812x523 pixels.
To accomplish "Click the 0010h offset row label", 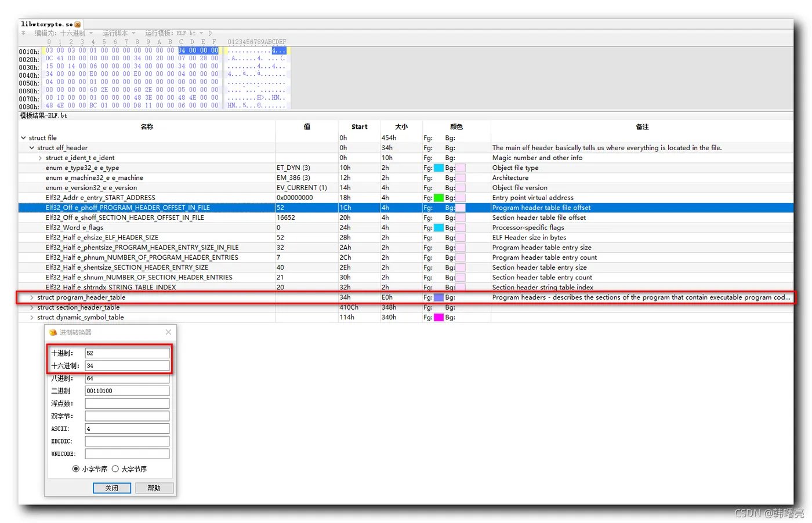I will [x=29, y=52].
